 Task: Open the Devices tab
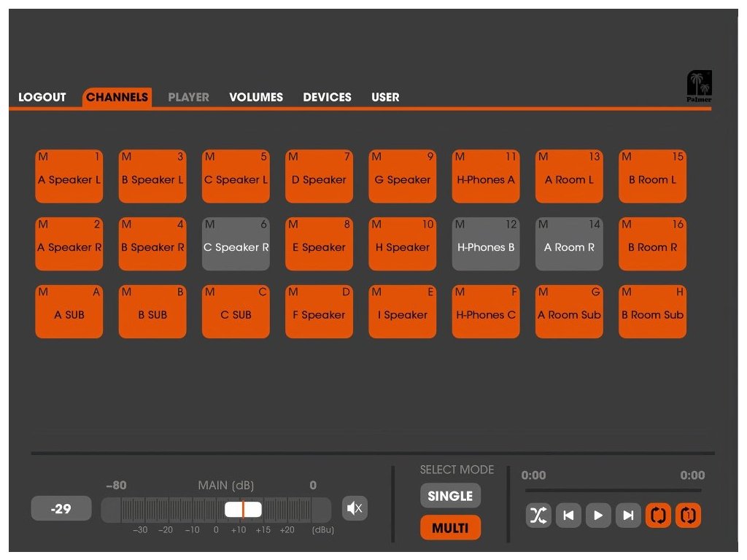[327, 97]
